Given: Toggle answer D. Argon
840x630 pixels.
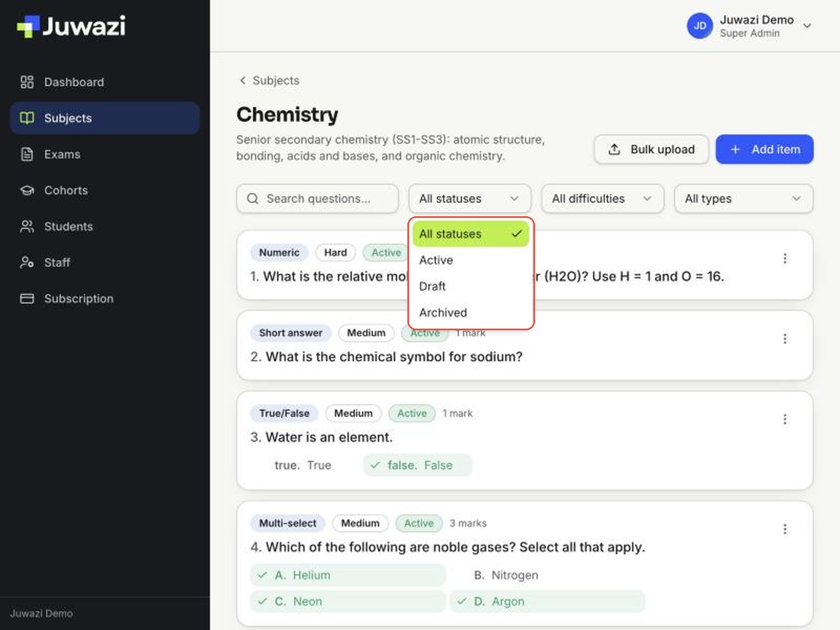Looking at the screenshot, I should [x=548, y=601].
